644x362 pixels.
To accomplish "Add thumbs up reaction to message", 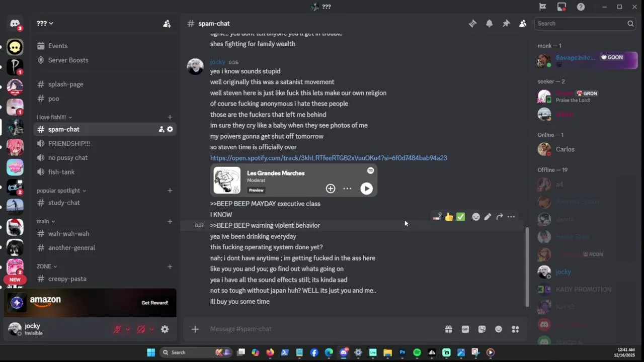I will tap(449, 217).
